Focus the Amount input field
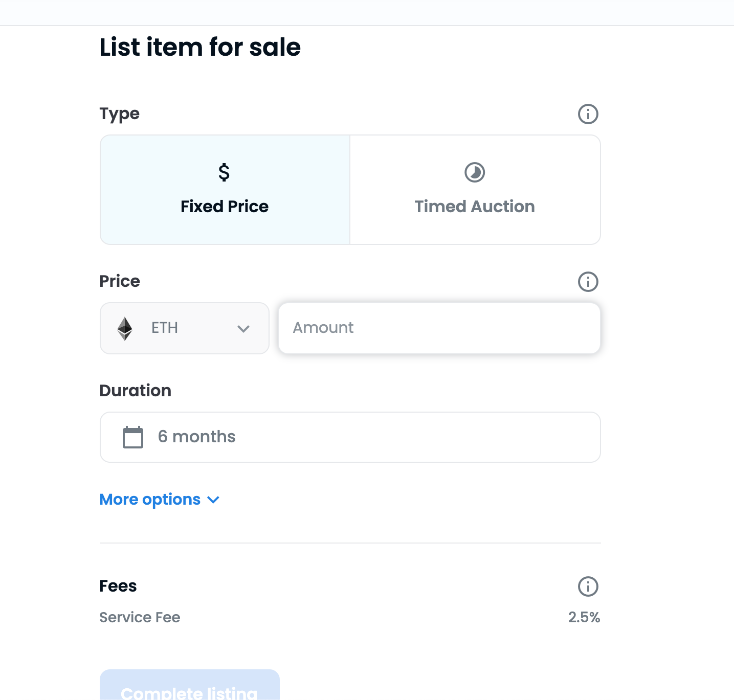The image size is (734, 700). pyautogui.click(x=439, y=328)
